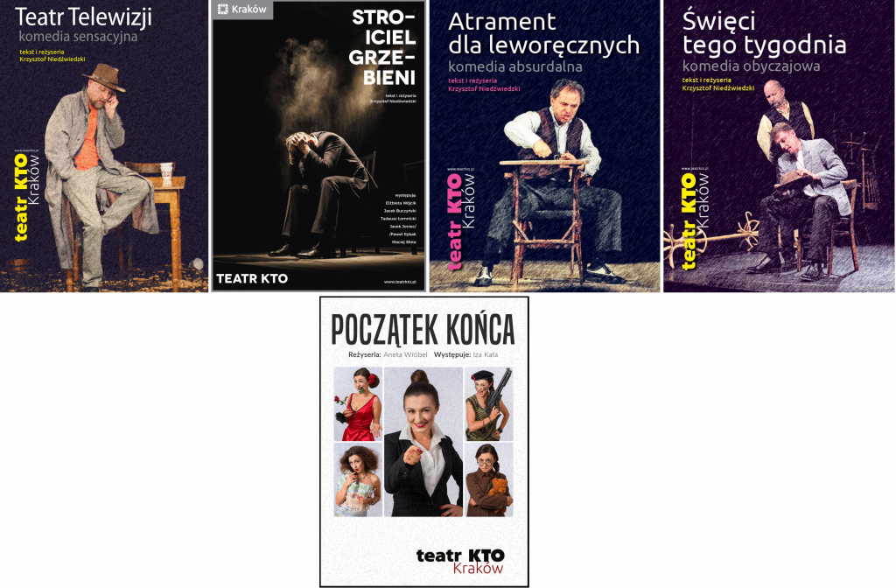
Task: Open the Początek Końca poster
Action: point(424,442)
